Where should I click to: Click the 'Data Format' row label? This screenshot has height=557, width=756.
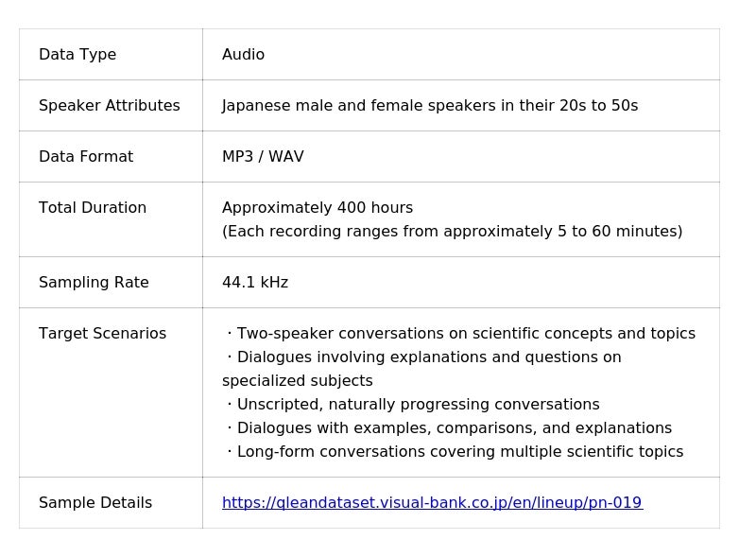point(86,157)
